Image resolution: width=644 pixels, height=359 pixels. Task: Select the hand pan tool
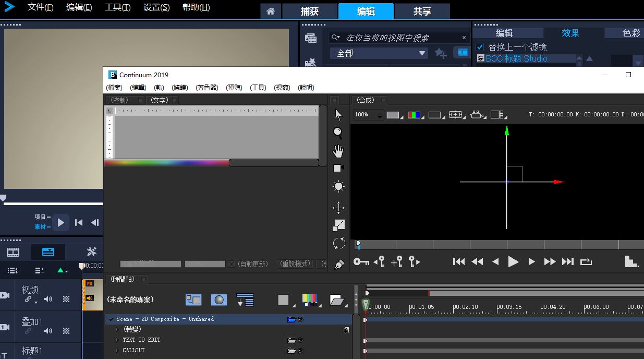pyautogui.click(x=338, y=151)
